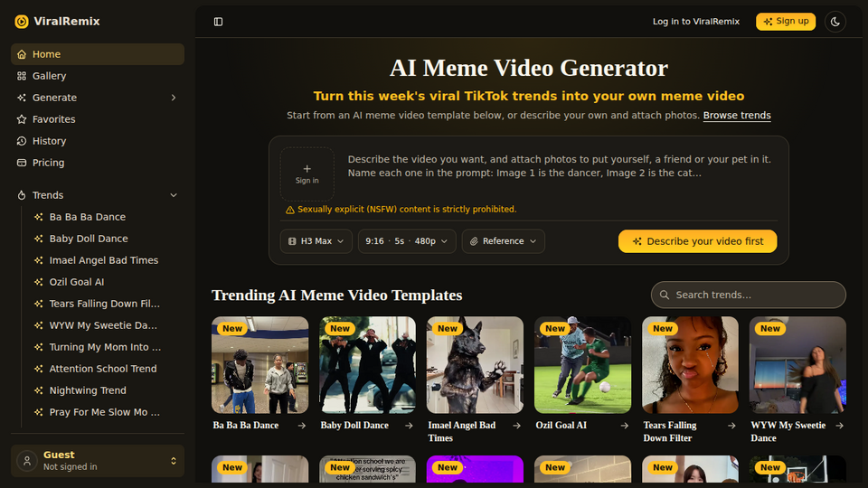This screenshot has width=868, height=488.
Task: Toggle the sidebar panel icon
Action: point(218,22)
